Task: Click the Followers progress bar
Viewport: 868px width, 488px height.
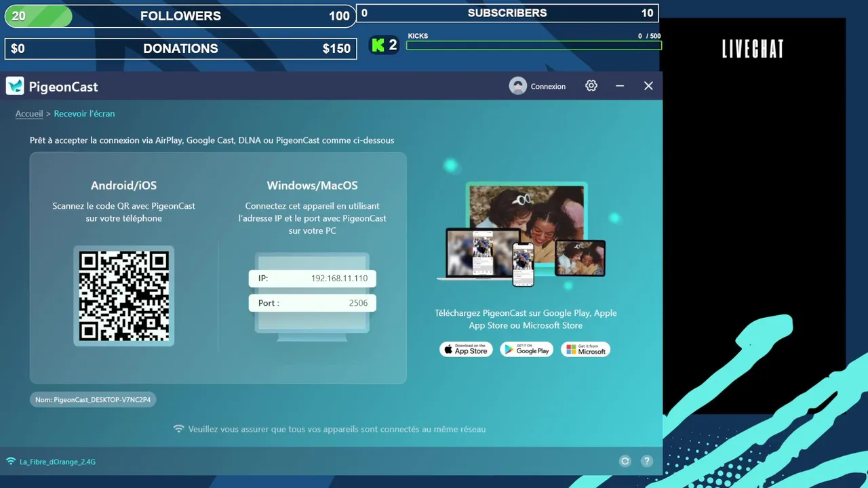Action: coord(180,16)
